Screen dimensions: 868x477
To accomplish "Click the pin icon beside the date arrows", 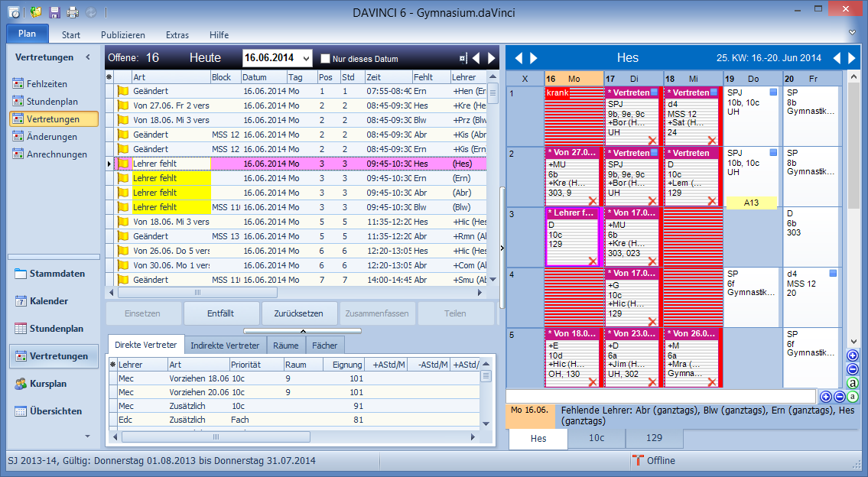I will point(463,58).
